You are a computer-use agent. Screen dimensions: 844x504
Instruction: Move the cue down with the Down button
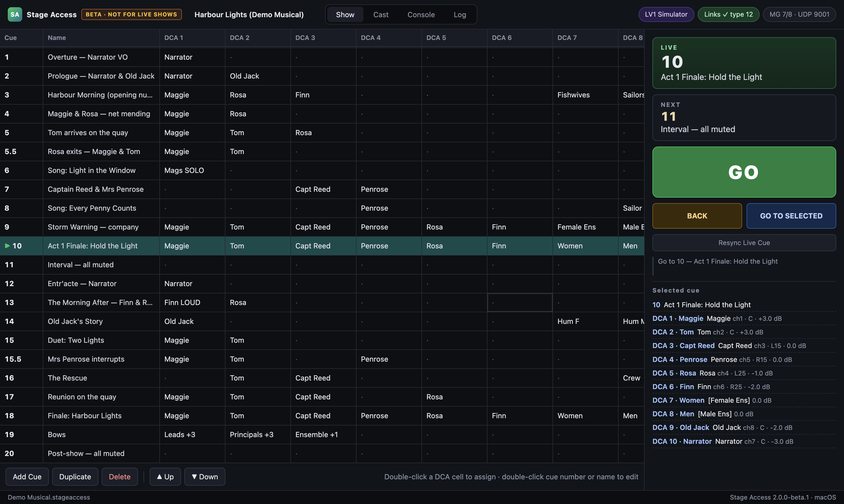point(205,477)
